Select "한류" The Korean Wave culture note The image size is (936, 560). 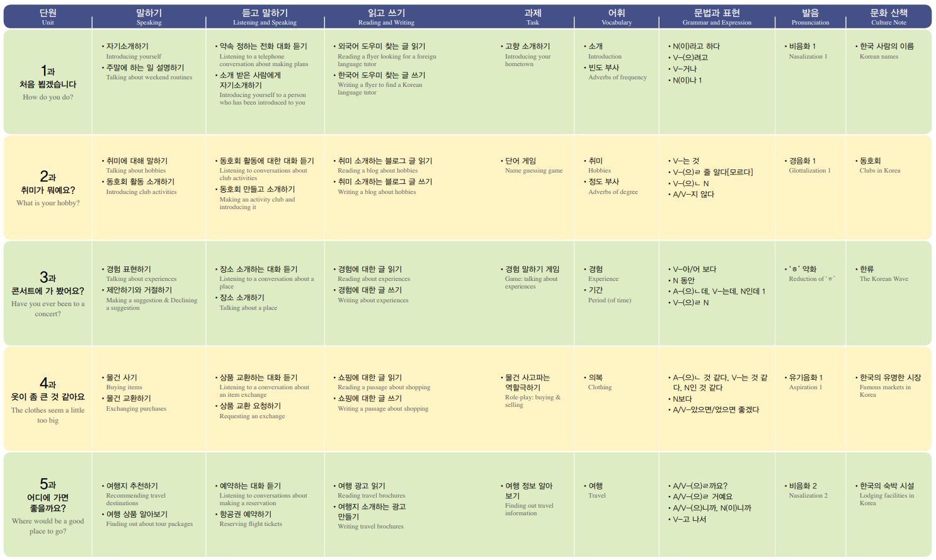point(867,269)
